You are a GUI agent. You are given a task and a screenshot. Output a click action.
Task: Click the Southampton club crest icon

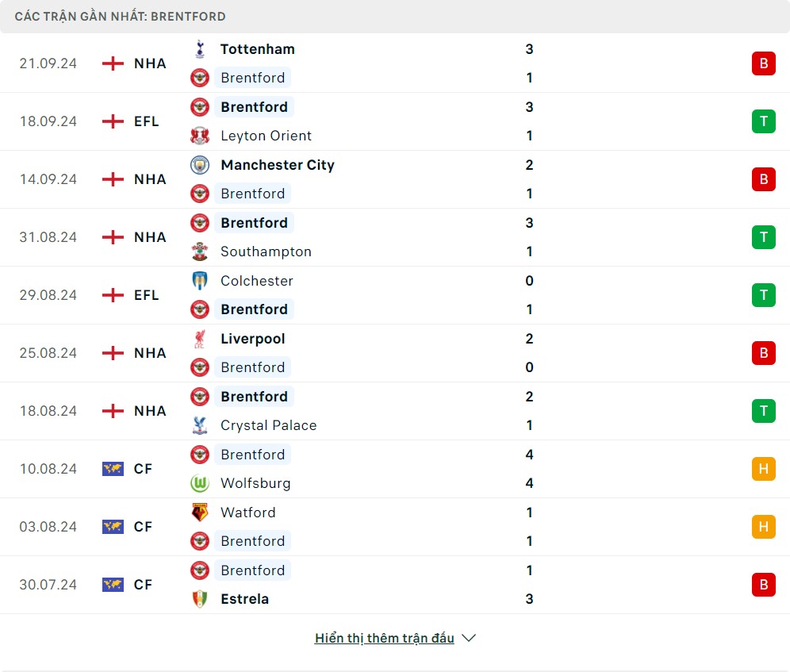pos(200,252)
